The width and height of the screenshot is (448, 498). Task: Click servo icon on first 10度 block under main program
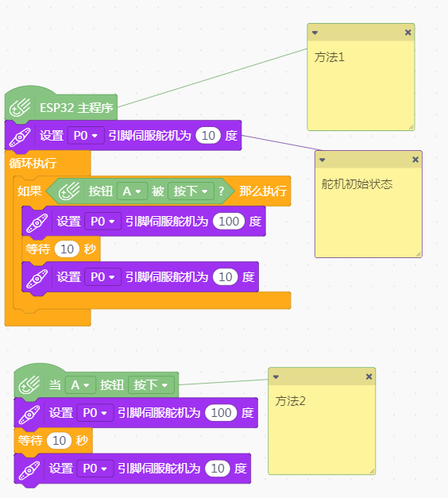click(x=20, y=137)
